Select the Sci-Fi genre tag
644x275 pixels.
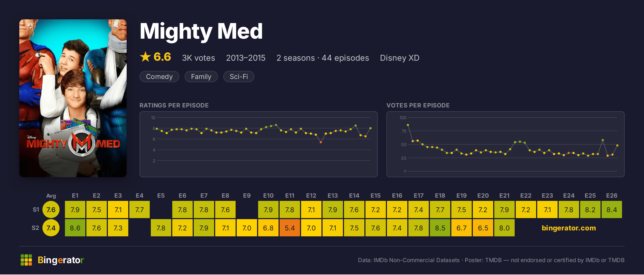(239, 77)
